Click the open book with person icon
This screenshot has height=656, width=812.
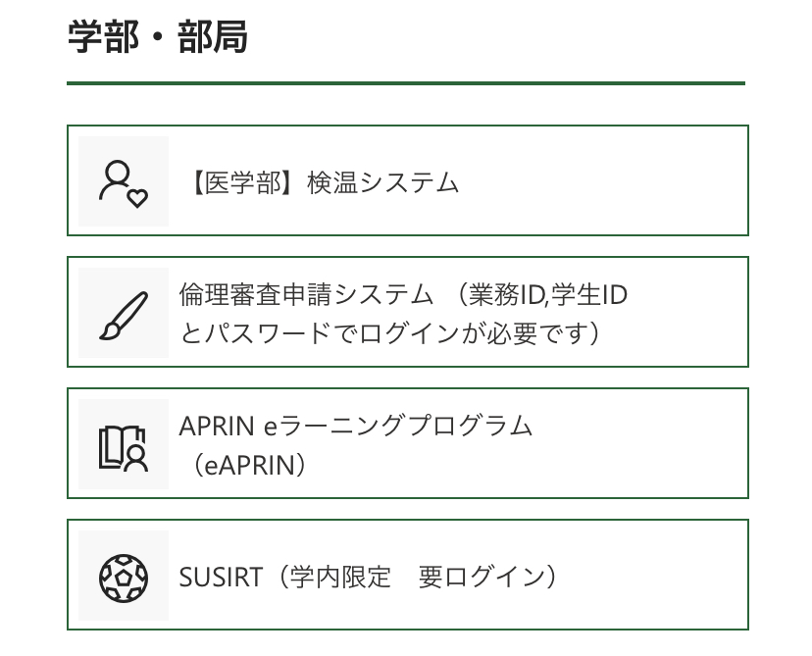pos(123,445)
